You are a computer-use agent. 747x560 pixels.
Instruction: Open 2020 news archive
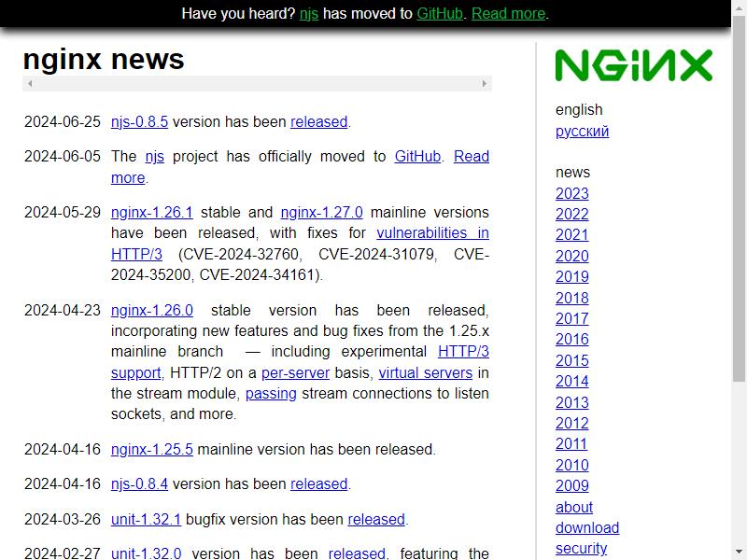571,256
